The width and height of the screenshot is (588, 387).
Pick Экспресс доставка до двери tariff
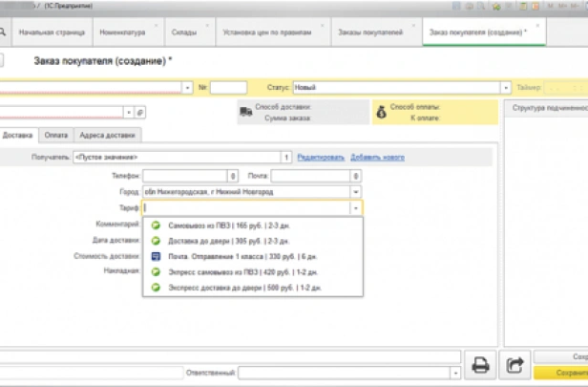click(x=244, y=287)
